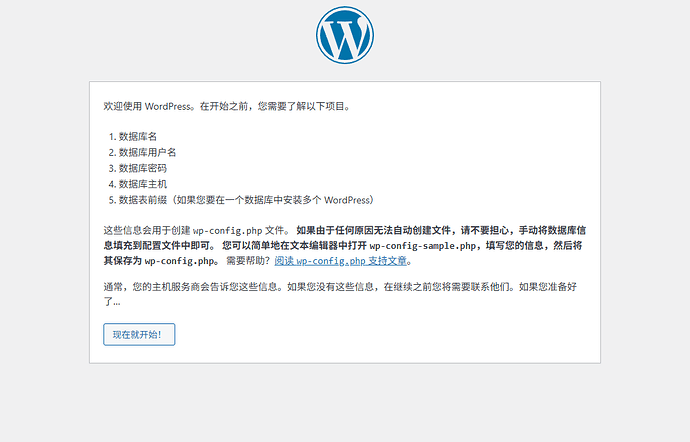The image size is (690, 442).
Task: Open the 阅读 wp-config.php 支持文章 link
Action: point(341,261)
